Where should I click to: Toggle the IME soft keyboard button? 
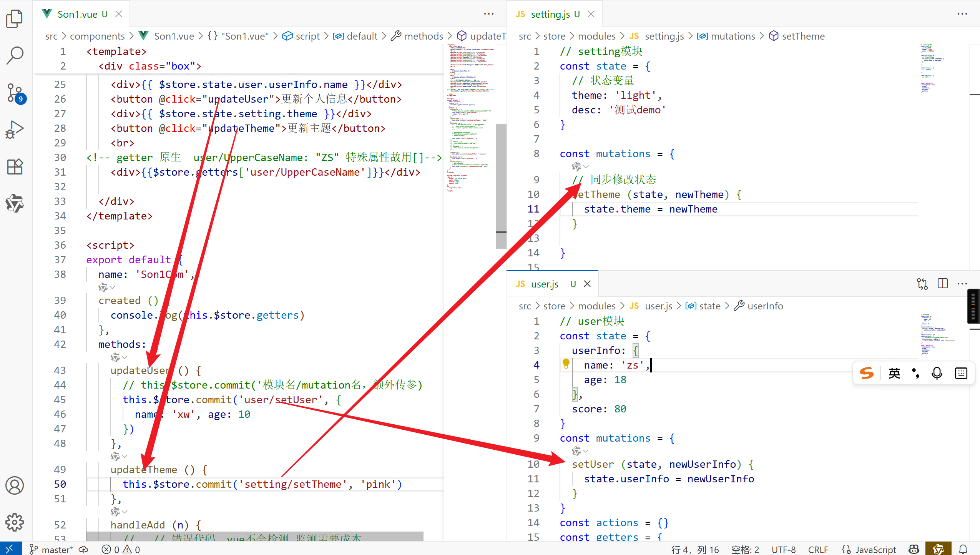pos(961,373)
